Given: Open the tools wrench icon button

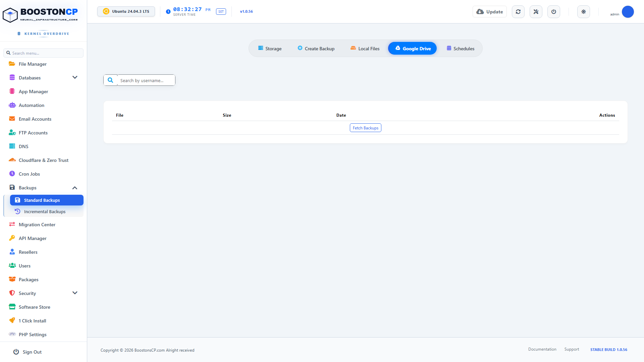Looking at the screenshot, I should click(x=536, y=12).
